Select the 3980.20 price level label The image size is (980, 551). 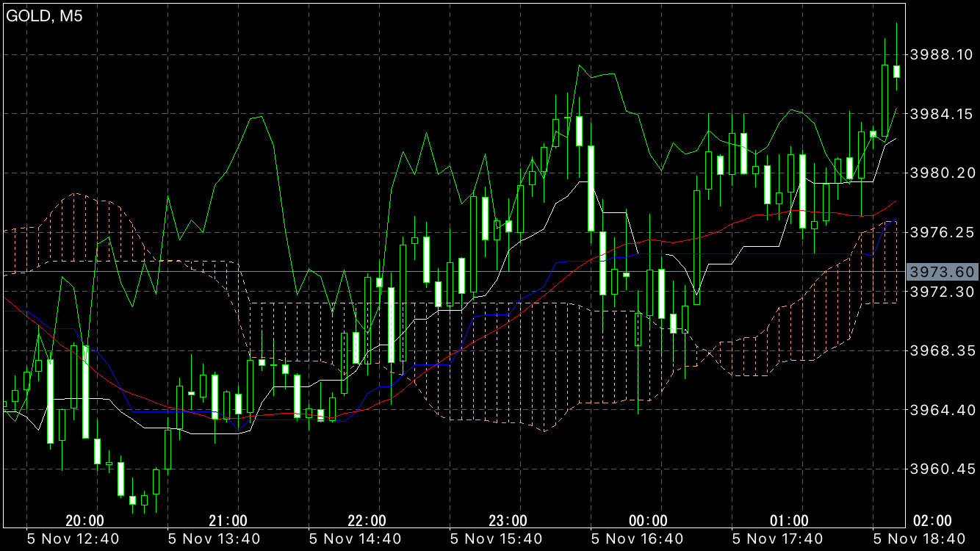pos(941,173)
